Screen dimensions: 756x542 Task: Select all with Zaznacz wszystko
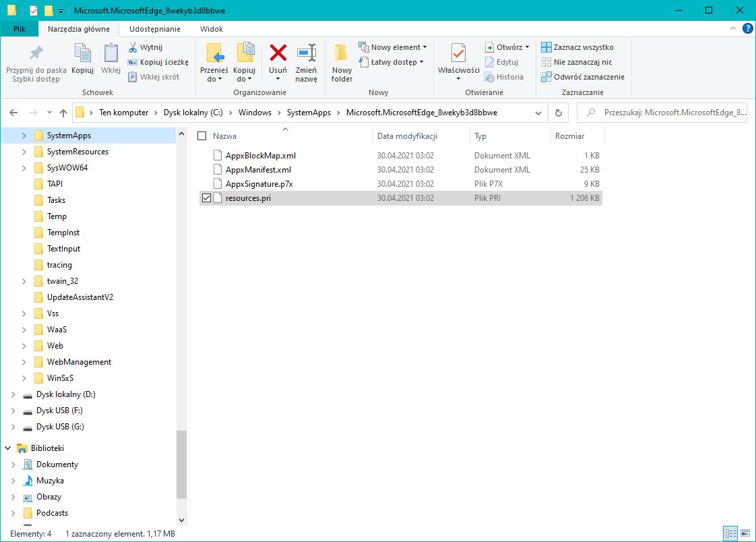click(x=577, y=47)
